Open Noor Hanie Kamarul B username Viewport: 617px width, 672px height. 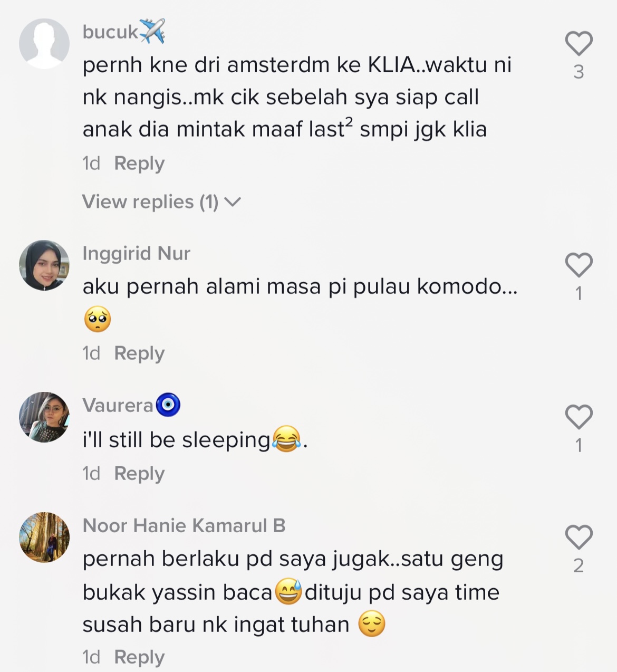pos(184,525)
